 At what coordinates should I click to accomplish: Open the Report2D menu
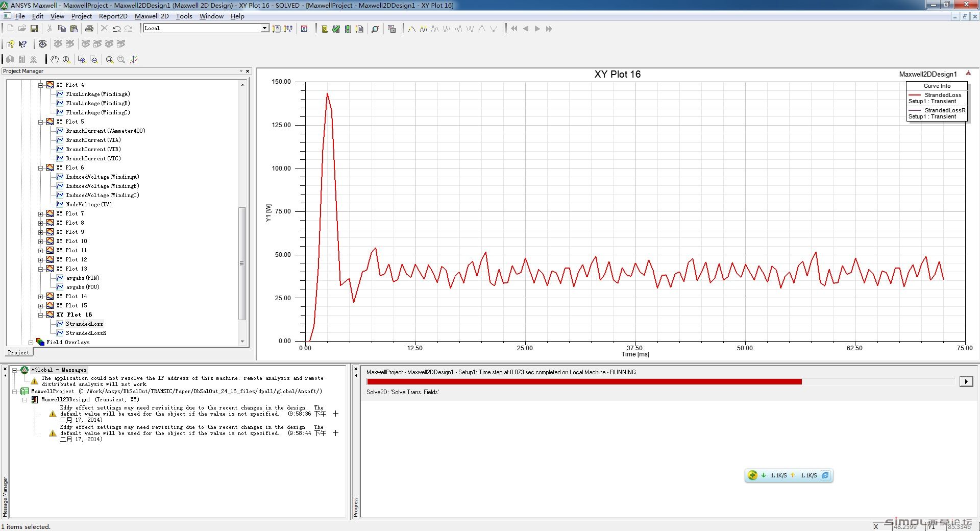[x=113, y=16]
